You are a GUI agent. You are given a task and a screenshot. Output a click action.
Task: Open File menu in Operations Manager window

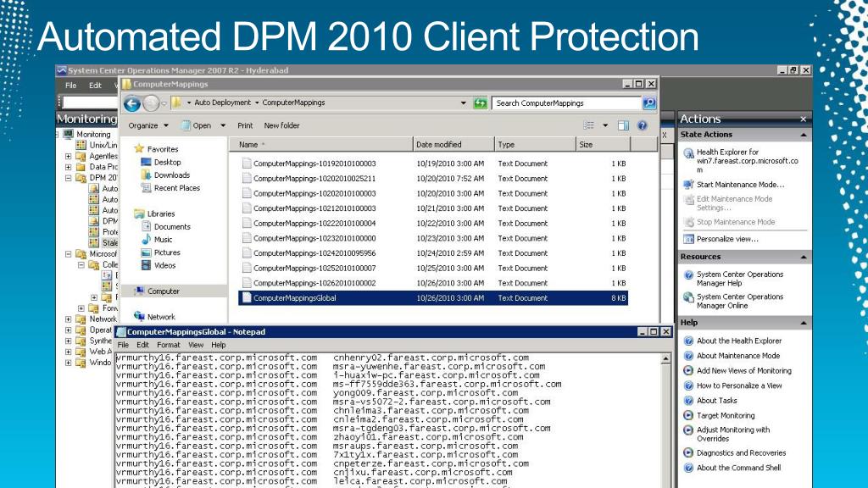point(71,86)
